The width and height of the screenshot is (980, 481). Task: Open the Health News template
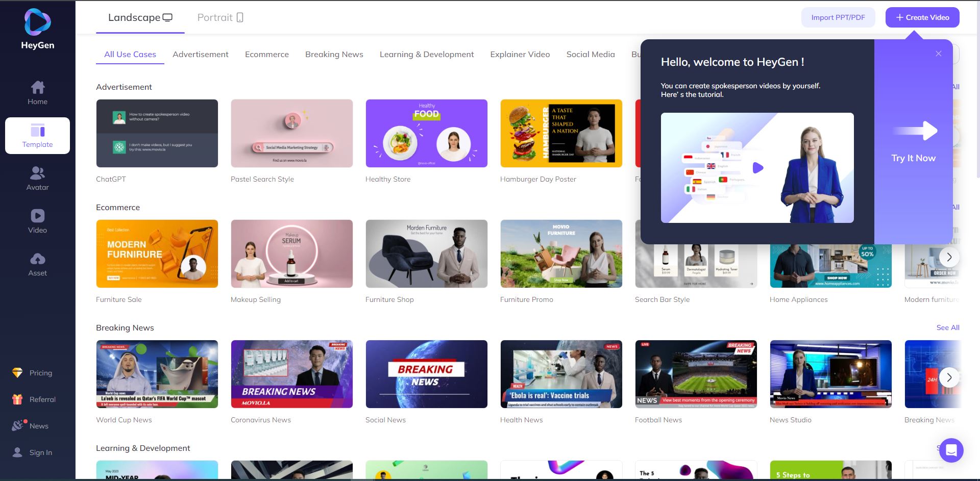tap(561, 374)
